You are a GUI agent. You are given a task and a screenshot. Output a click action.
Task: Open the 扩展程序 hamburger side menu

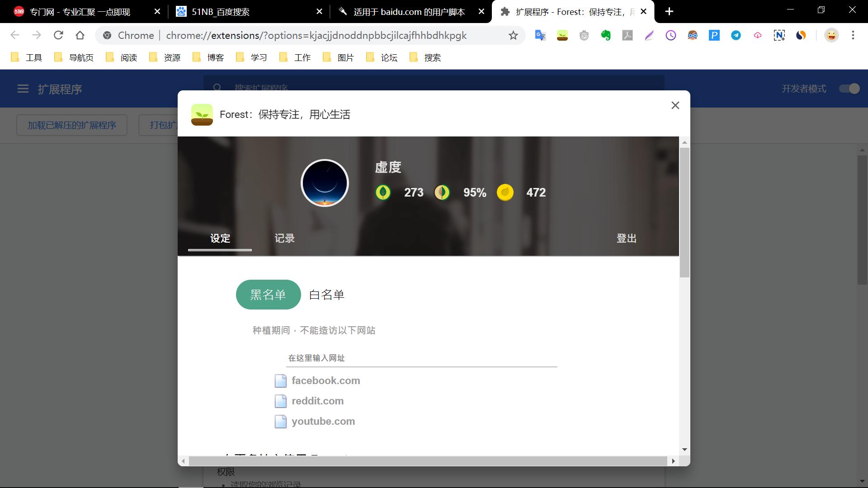[x=23, y=89]
